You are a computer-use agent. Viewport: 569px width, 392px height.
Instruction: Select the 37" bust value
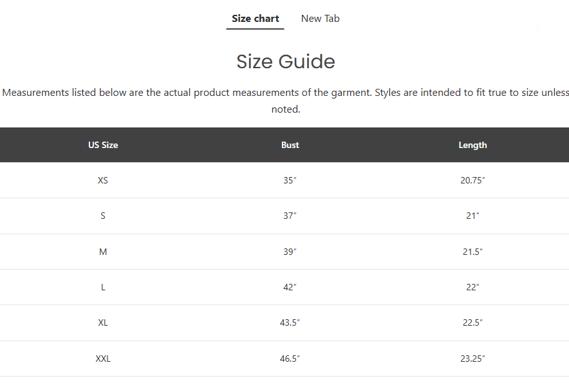click(x=290, y=216)
